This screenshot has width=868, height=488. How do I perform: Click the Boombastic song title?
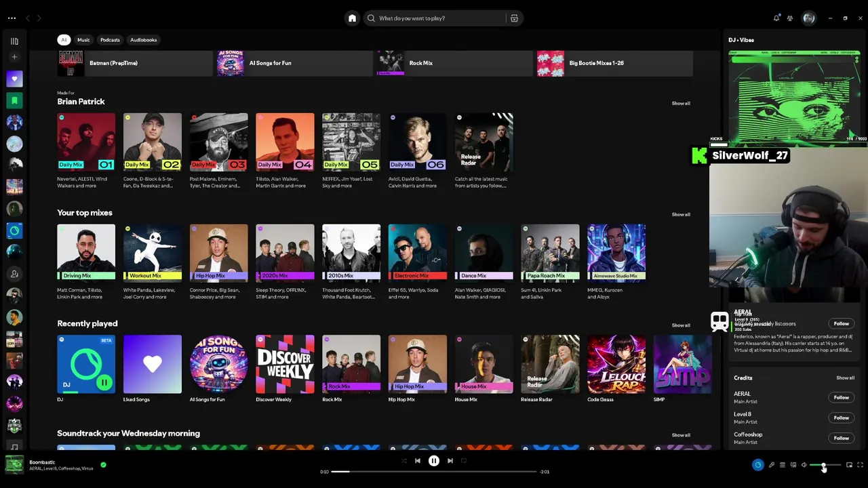point(42,462)
